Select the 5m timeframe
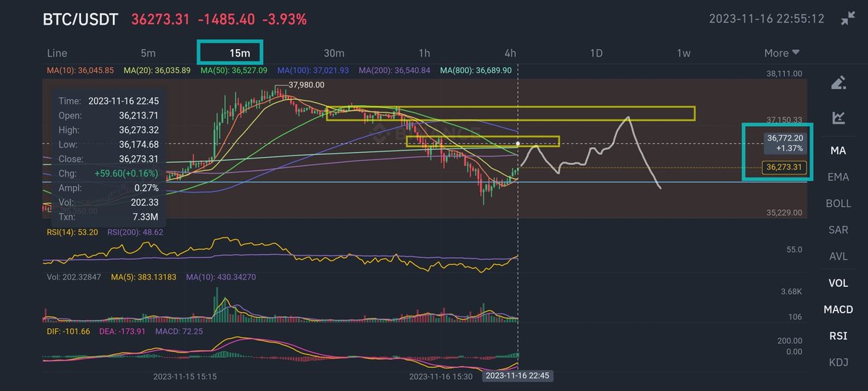868x391 pixels. pyautogui.click(x=148, y=53)
